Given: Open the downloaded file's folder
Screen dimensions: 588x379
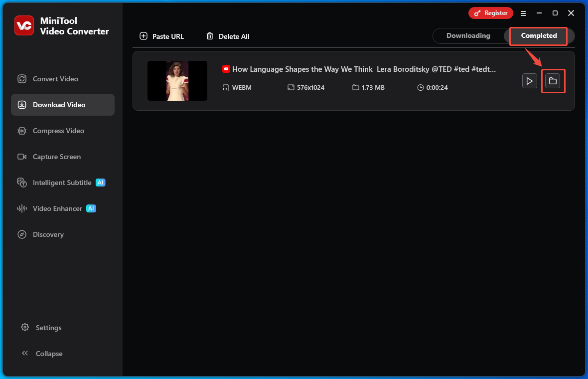Looking at the screenshot, I should tap(553, 81).
